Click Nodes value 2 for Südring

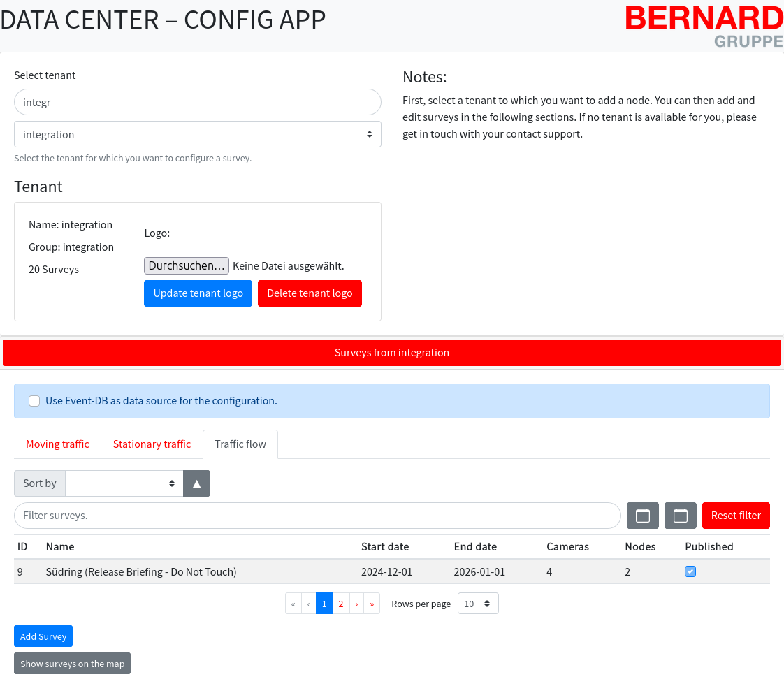(627, 571)
